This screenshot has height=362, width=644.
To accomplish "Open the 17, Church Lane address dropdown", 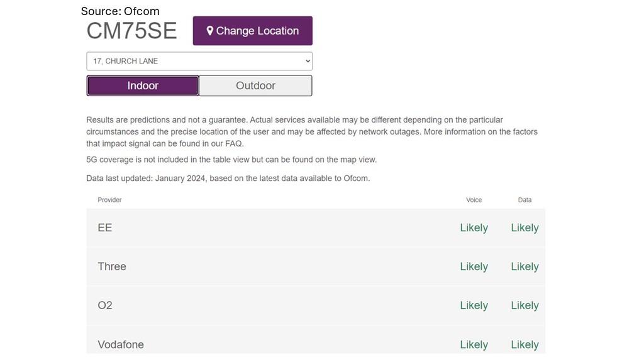I will [199, 61].
